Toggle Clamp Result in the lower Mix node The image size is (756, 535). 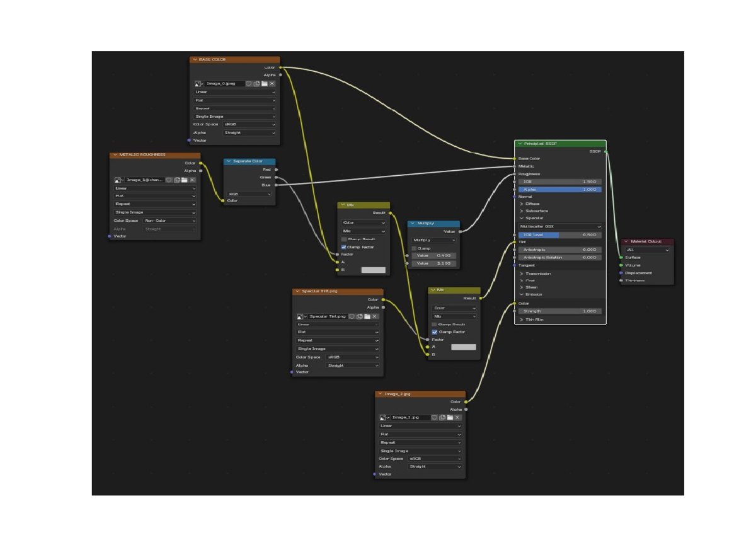(435, 324)
